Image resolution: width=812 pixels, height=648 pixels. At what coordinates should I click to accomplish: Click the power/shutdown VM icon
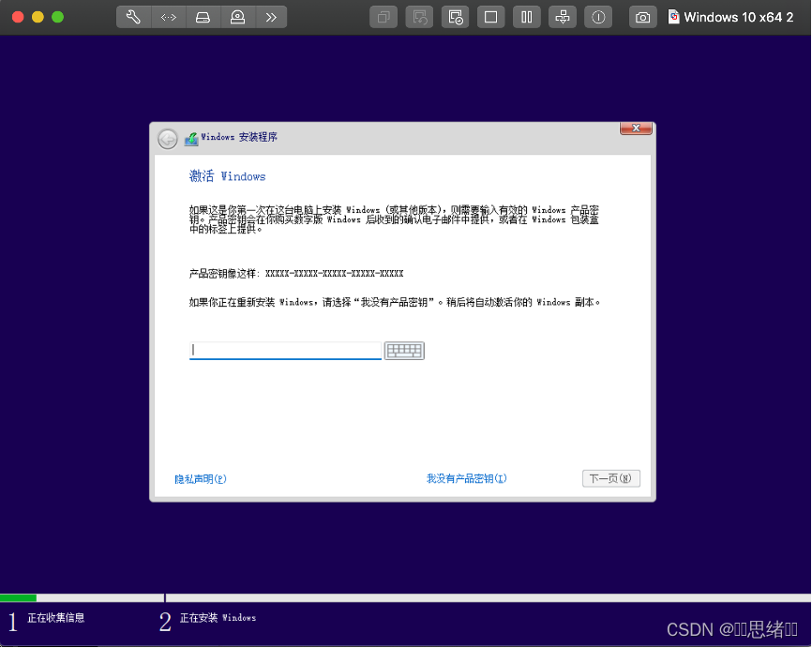click(x=598, y=17)
